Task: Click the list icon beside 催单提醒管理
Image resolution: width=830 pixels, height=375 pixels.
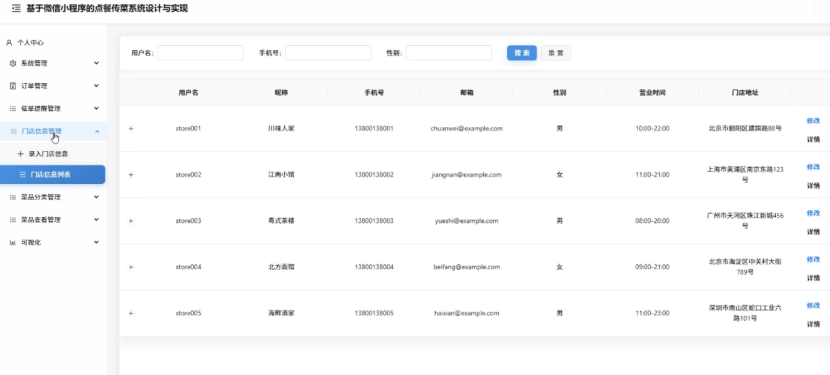Action: pos(13,109)
